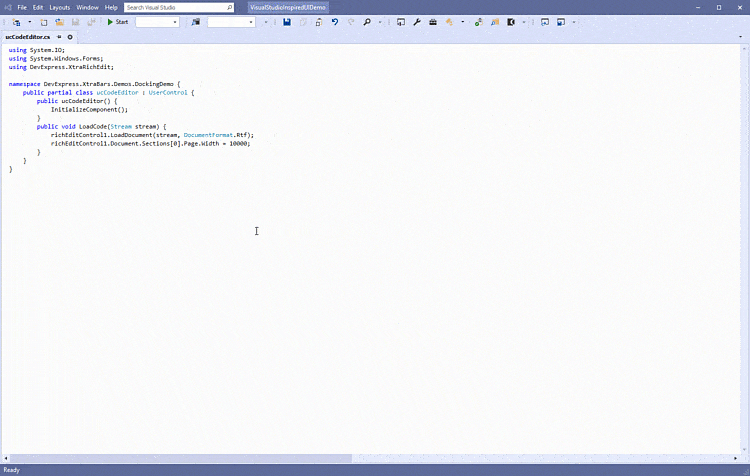The height and width of the screenshot is (476, 750).
Task: Open the Layouts menu
Action: pos(59,7)
